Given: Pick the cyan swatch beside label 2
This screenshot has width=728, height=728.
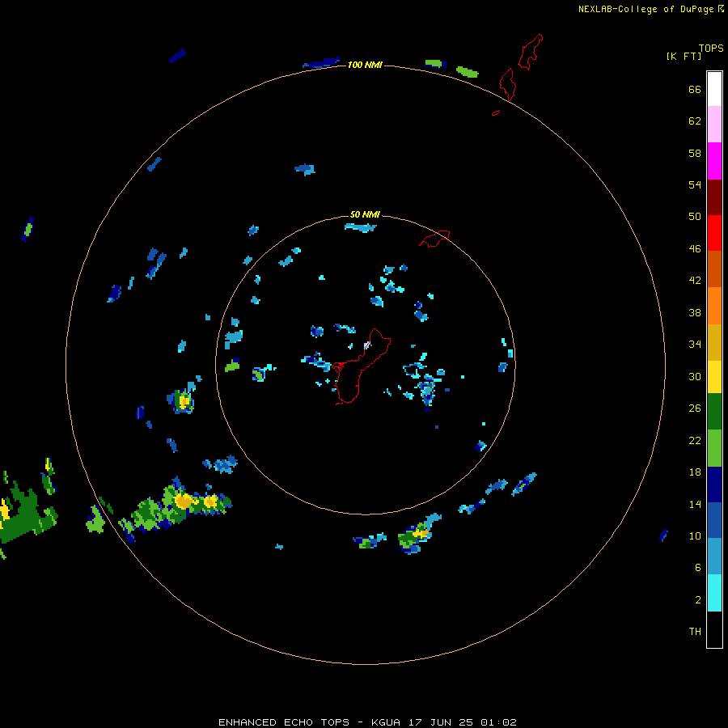Looking at the screenshot, I should 714,593.
